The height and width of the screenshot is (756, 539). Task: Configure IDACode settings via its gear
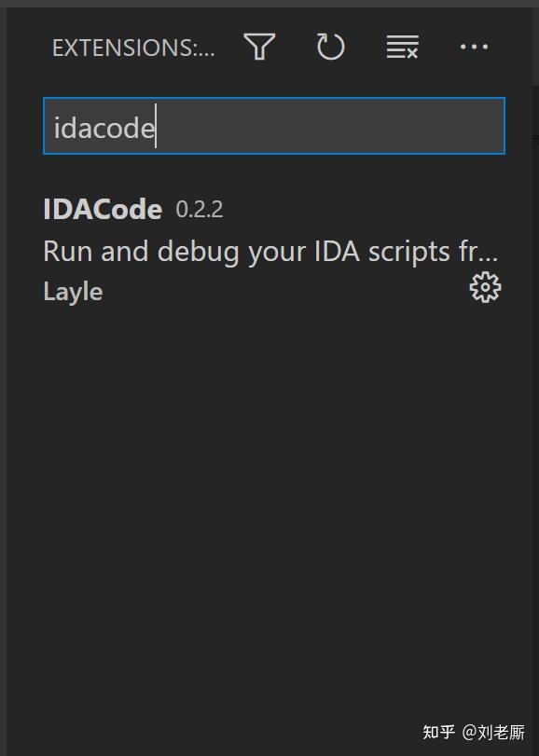(485, 288)
